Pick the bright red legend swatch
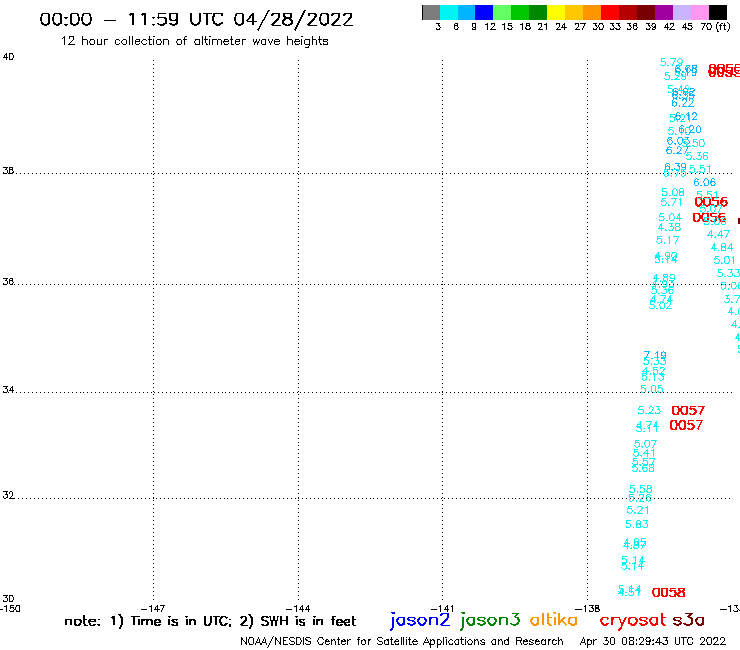The width and height of the screenshot is (740, 650). click(610, 12)
